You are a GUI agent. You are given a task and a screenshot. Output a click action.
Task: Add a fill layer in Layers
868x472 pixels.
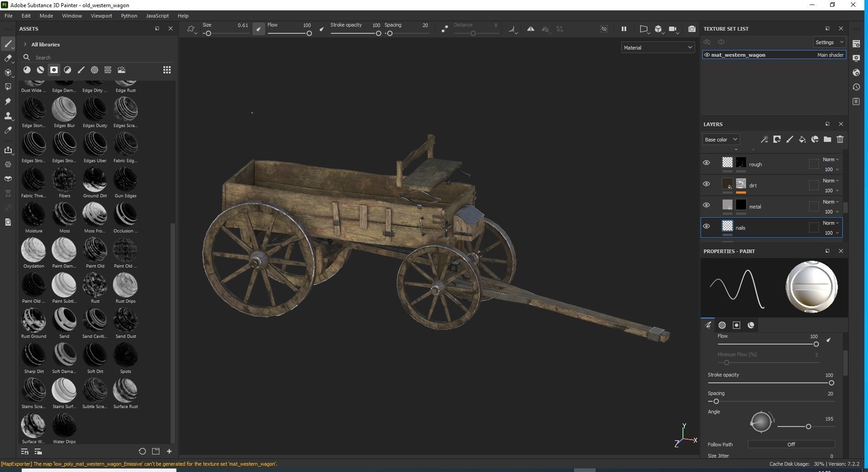[802, 140]
